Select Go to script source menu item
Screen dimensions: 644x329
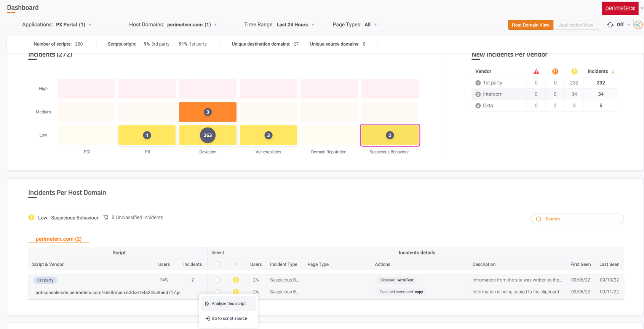(229, 318)
